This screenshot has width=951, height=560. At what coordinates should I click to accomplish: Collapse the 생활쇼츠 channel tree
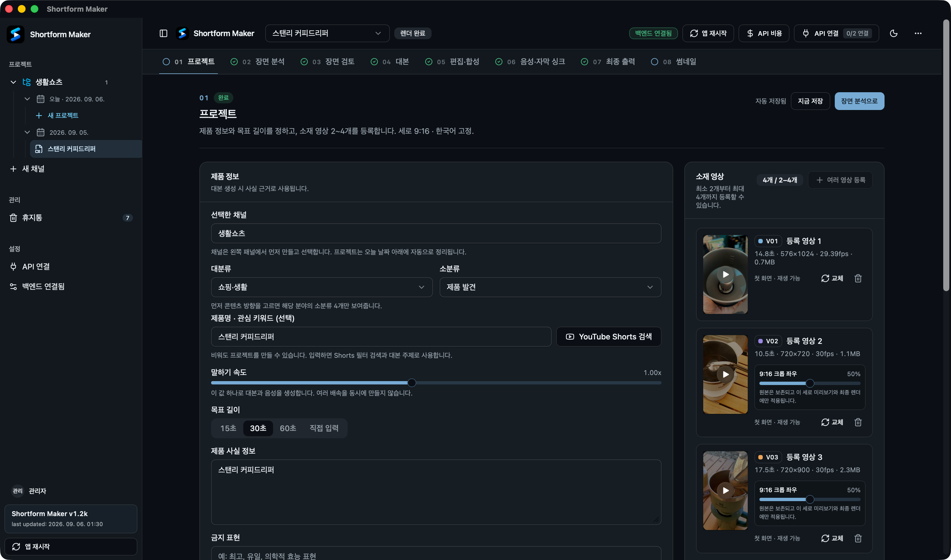click(x=13, y=82)
